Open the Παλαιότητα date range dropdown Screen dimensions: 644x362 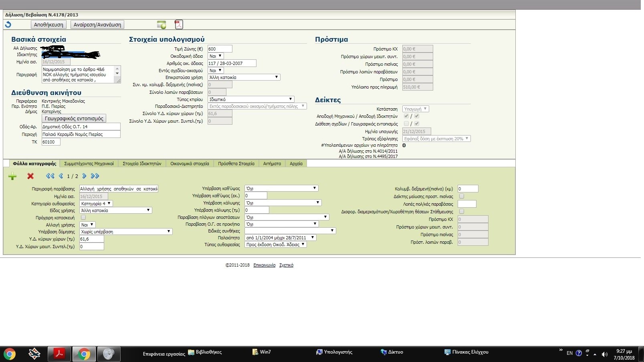click(x=280, y=238)
